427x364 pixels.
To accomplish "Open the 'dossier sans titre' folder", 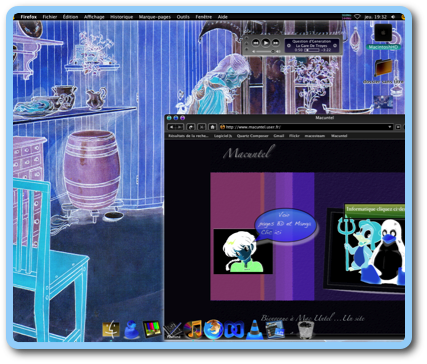I will click(383, 67).
